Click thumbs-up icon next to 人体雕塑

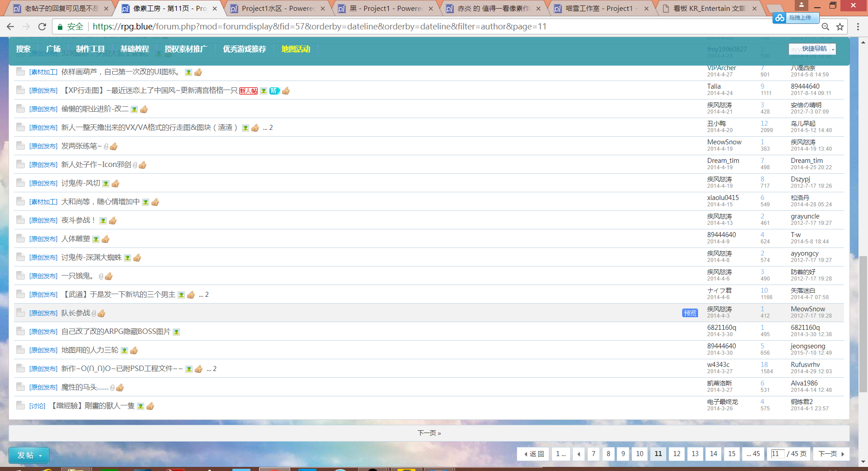coord(105,239)
